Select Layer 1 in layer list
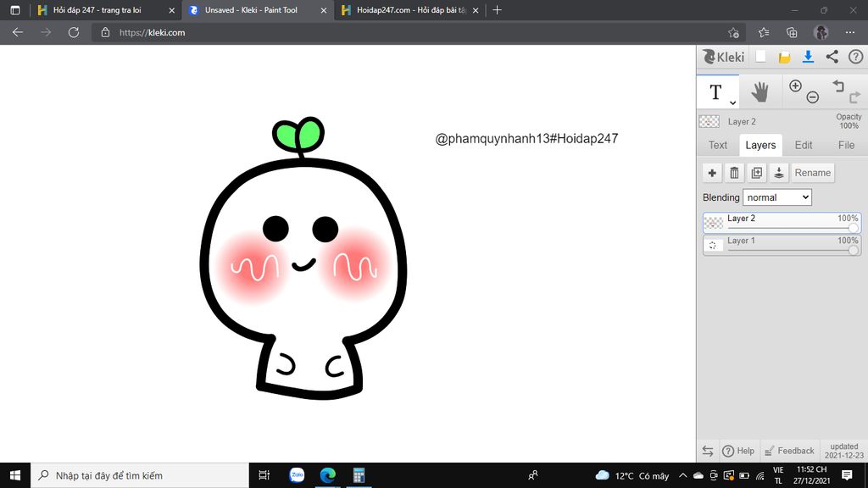Viewport: 868px width, 488px height. point(782,245)
